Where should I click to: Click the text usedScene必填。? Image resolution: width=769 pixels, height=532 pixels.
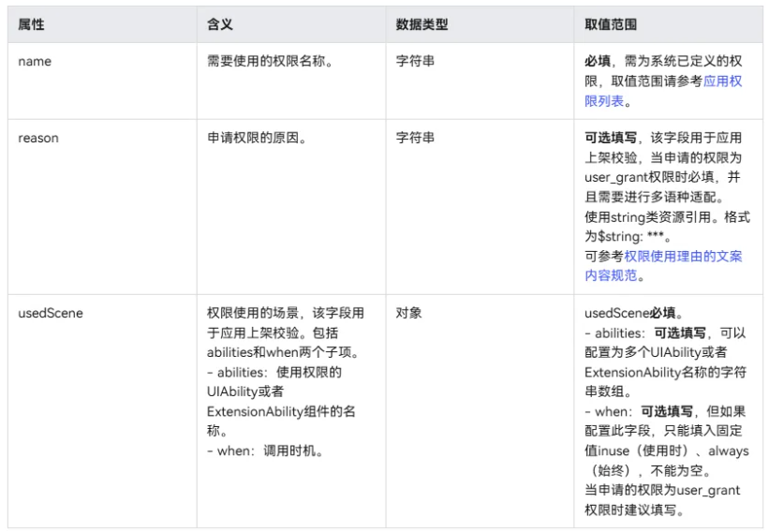(x=634, y=314)
